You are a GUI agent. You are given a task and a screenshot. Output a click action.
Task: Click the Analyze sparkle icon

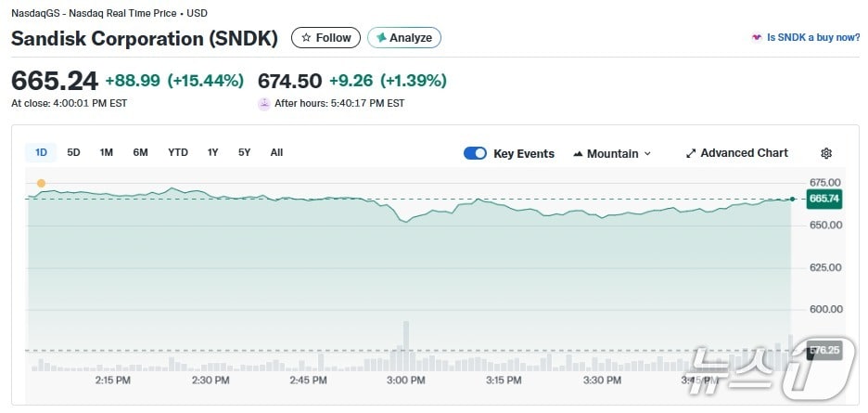(x=380, y=38)
